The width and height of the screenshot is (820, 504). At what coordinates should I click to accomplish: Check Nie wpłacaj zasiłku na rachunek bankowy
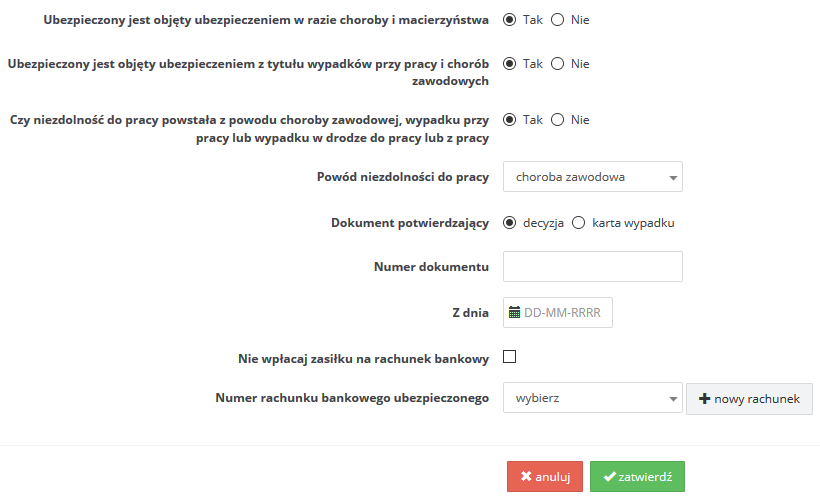click(x=509, y=357)
